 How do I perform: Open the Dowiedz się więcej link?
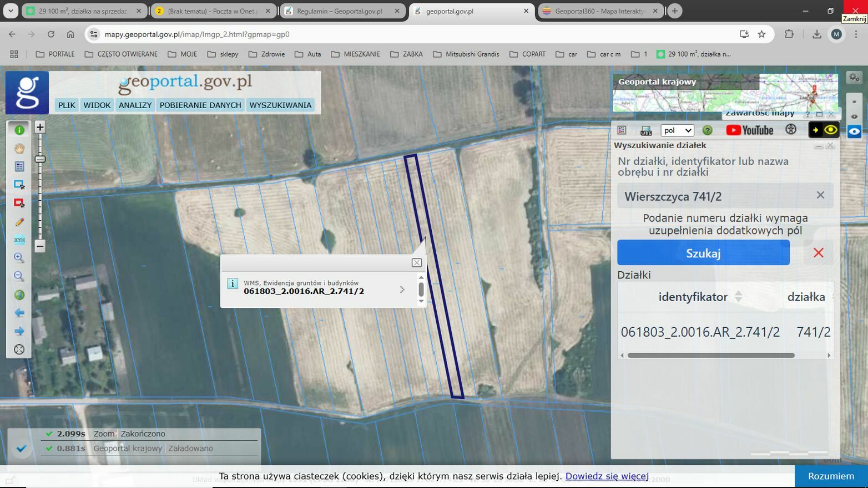click(607, 476)
